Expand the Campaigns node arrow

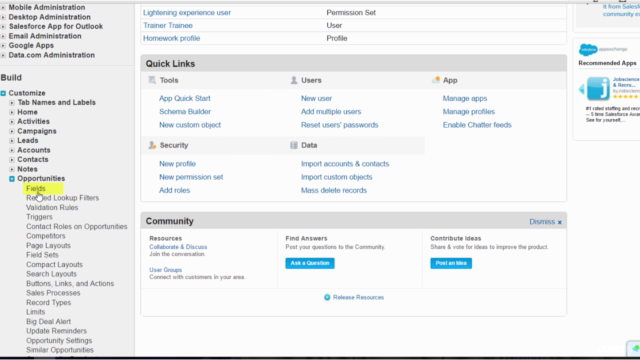(12, 131)
